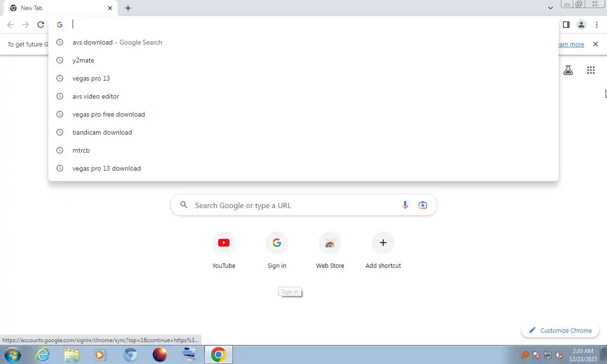The image size is (607, 364).
Task: Select 'bandicam download' suggestion
Action: (x=303, y=132)
